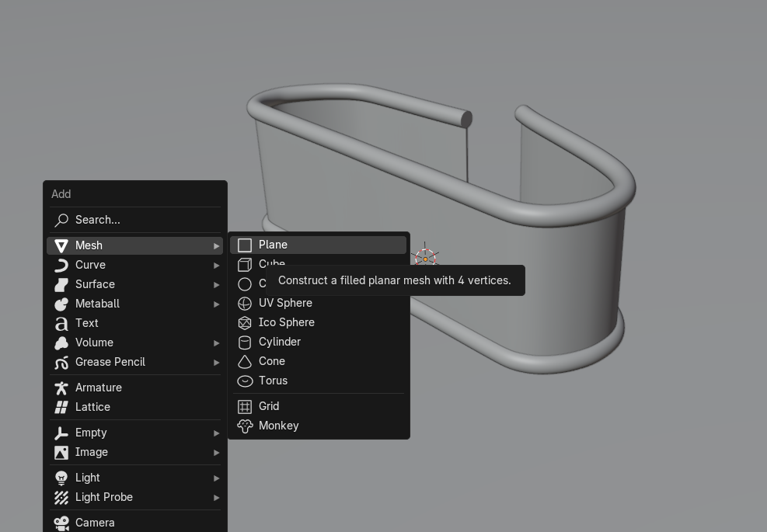This screenshot has width=767, height=532.
Task: Click the Torus icon
Action: pos(245,381)
